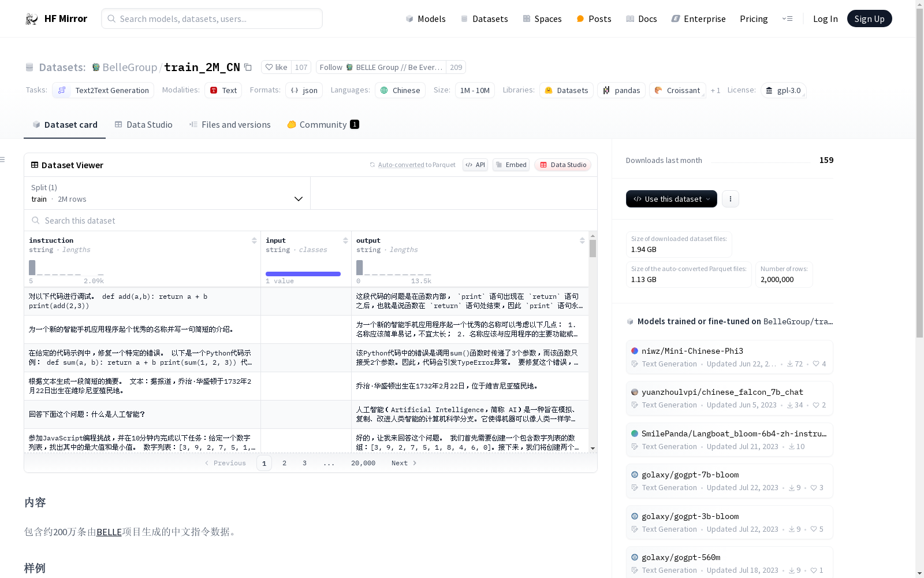This screenshot has width=924, height=578.
Task: Switch to the Dataset card tab
Action: click(65, 125)
